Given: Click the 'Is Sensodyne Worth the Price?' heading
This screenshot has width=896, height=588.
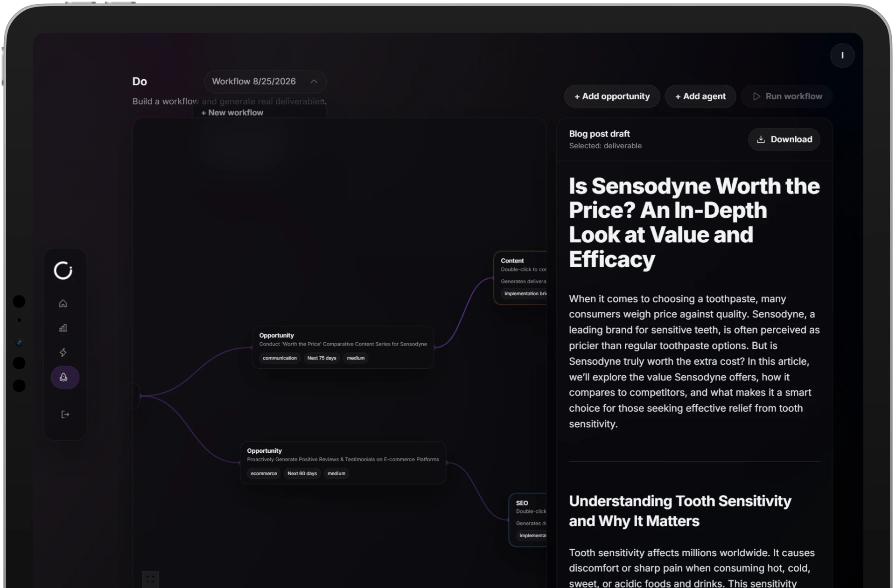Looking at the screenshot, I should point(694,223).
